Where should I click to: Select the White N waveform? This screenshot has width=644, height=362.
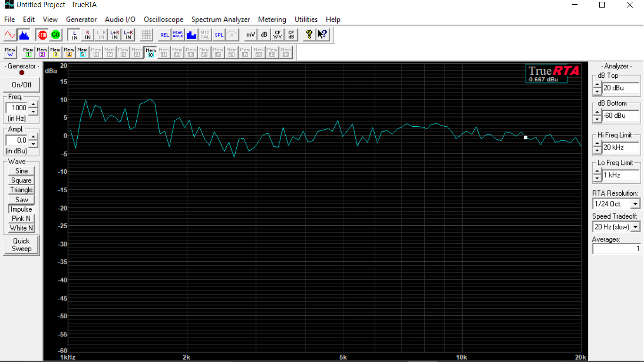click(x=22, y=228)
